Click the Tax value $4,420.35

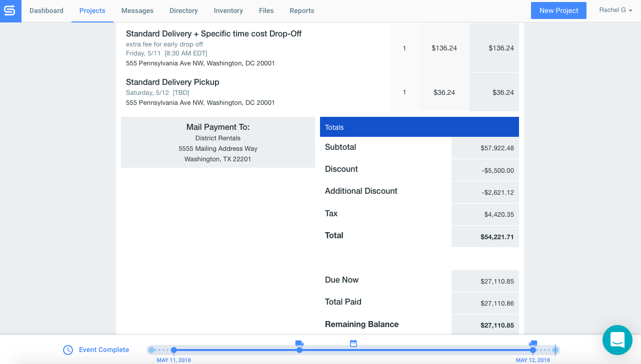[x=499, y=214]
